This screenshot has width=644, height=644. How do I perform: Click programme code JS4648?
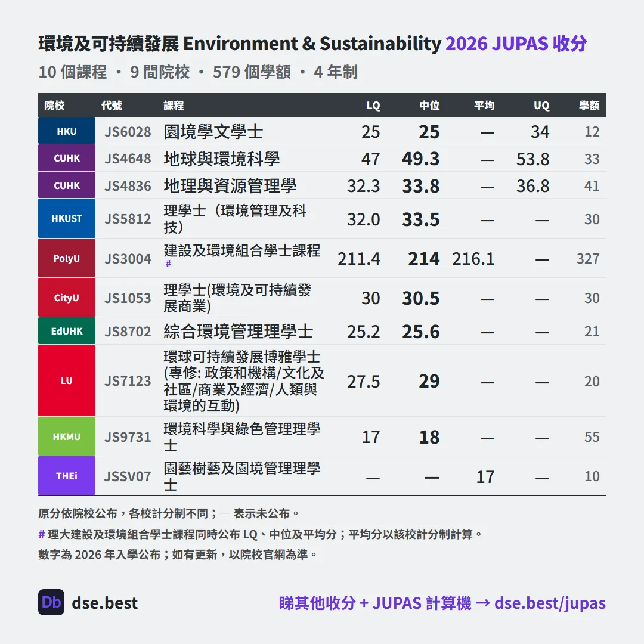(x=128, y=159)
